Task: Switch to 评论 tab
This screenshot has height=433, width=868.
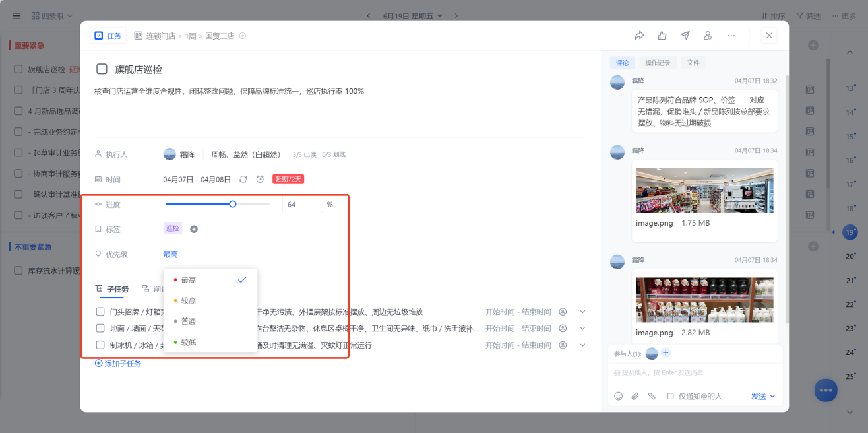Action: coord(623,63)
